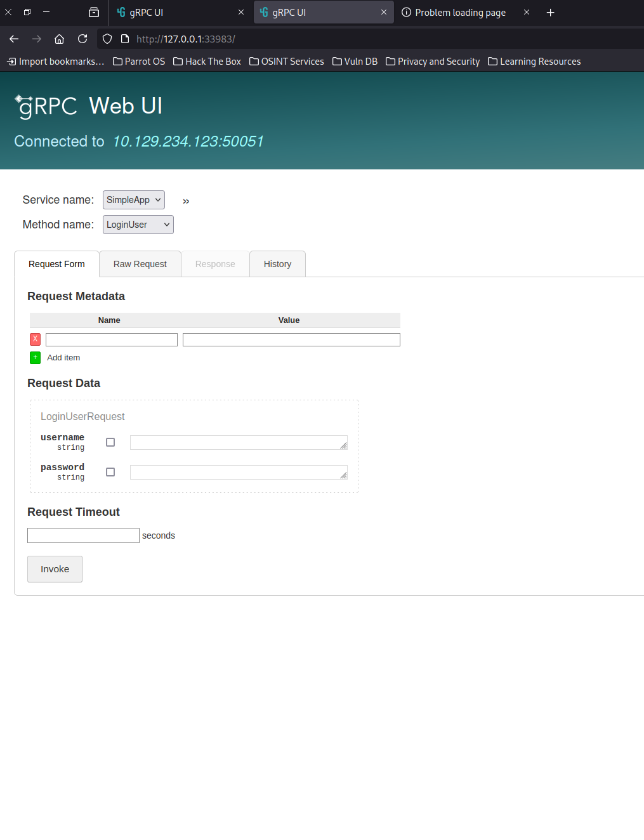Enable the username field checkbox

click(x=110, y=442)
